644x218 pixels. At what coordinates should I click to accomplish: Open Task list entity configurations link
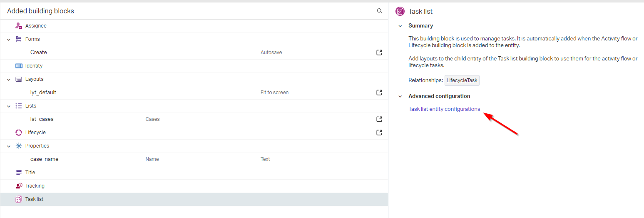point(444,109)
